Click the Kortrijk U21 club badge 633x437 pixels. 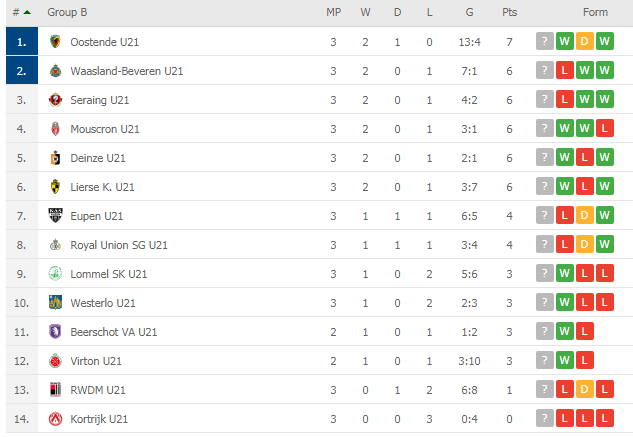[55, 419]
